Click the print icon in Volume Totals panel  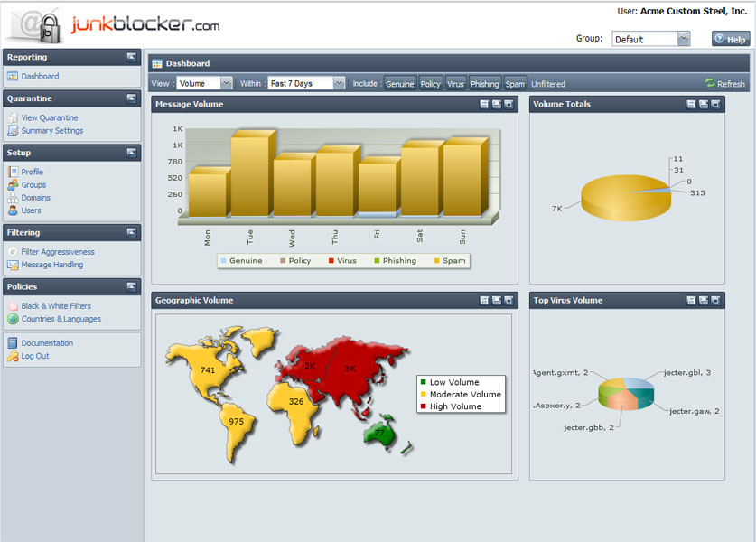pyautogui.click(x=703, y=104)
